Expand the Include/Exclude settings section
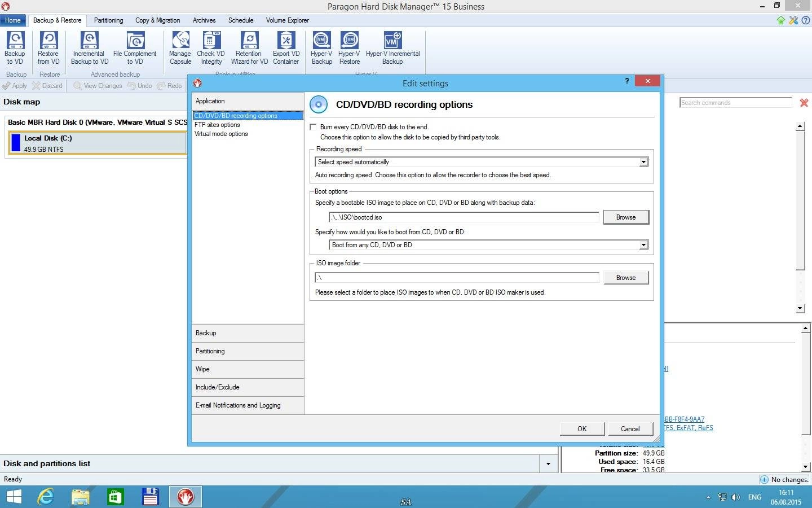Viewport: 812px width, 508px height. (x=248, y=387)
